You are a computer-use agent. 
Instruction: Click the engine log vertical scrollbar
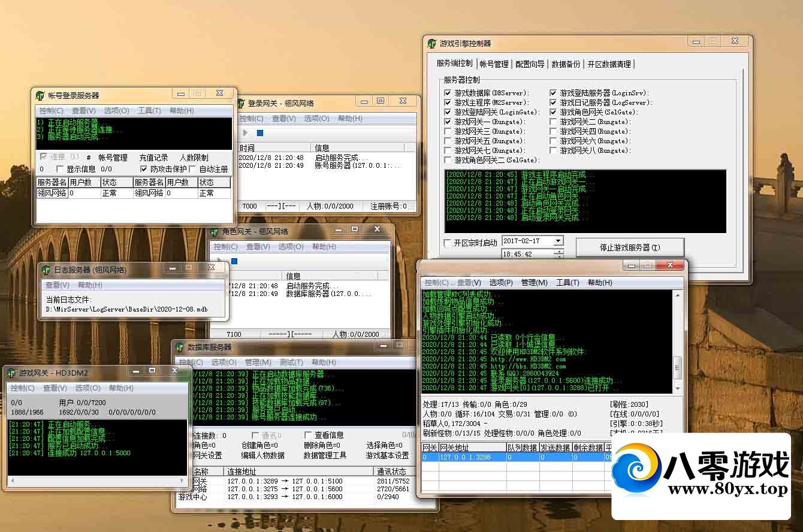[x=678, y=343]
